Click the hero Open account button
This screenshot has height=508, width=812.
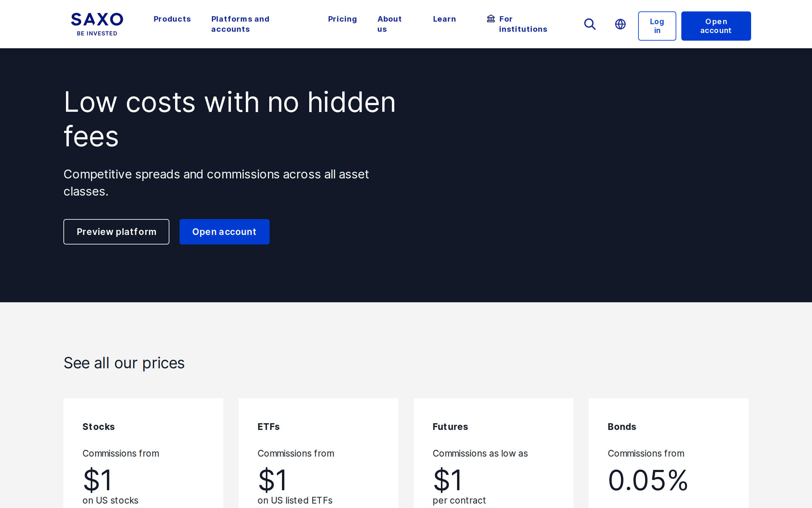225,232
